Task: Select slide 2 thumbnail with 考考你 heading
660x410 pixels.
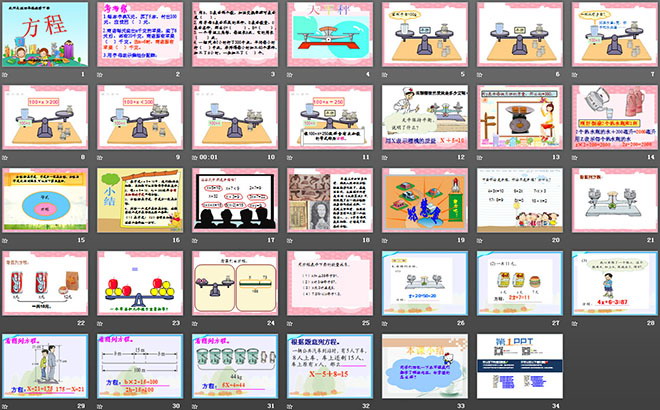Action: 140,35
